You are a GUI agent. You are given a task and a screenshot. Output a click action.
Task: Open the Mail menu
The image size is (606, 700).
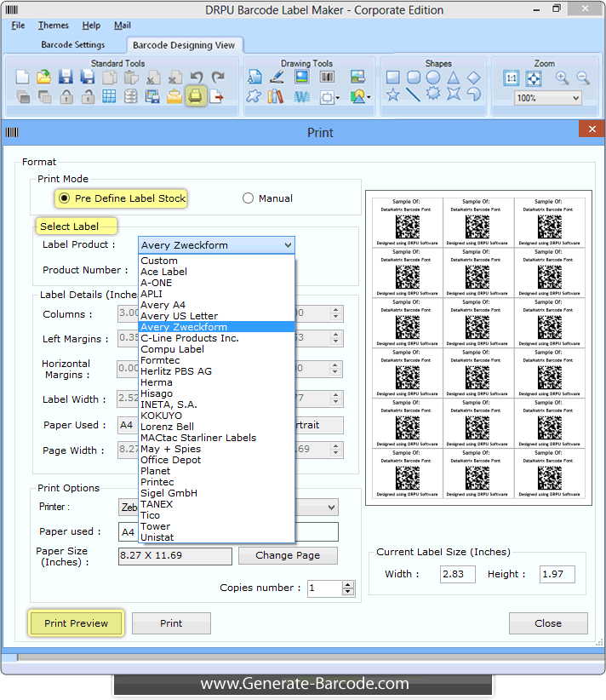coord(123,26)
